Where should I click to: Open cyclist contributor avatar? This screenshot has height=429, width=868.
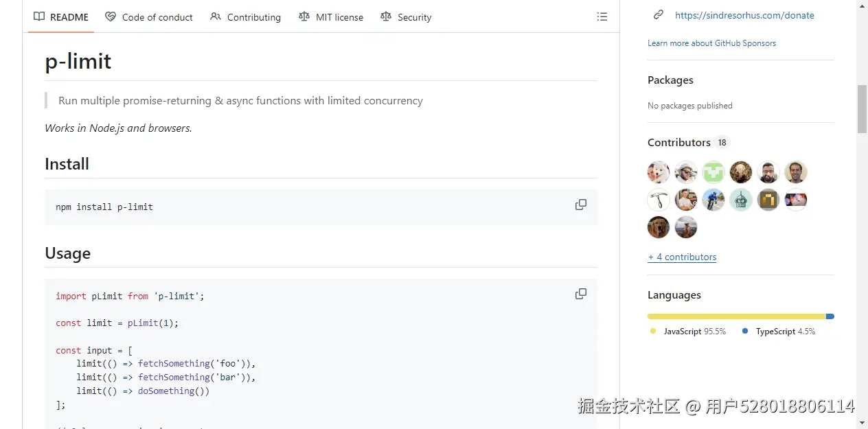point(713,200)
